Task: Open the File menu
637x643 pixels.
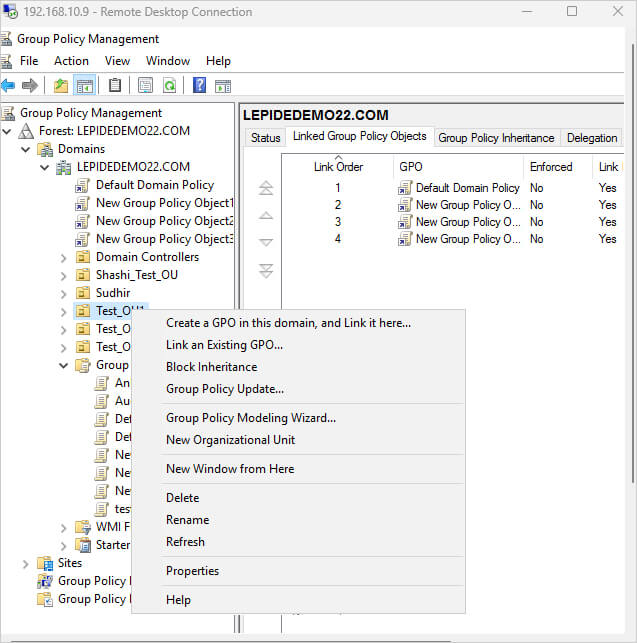Action: (29, 61)
